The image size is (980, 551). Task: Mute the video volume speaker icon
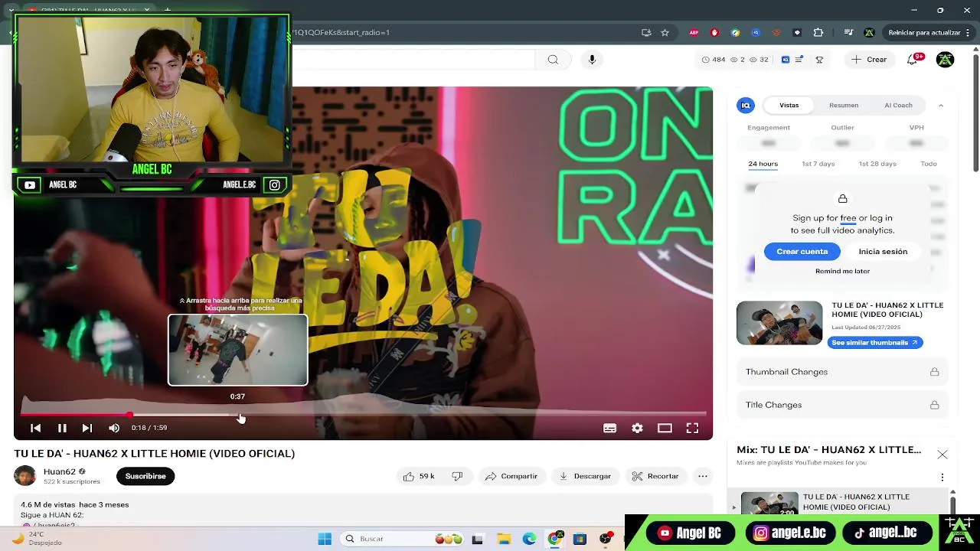point(114,428)
